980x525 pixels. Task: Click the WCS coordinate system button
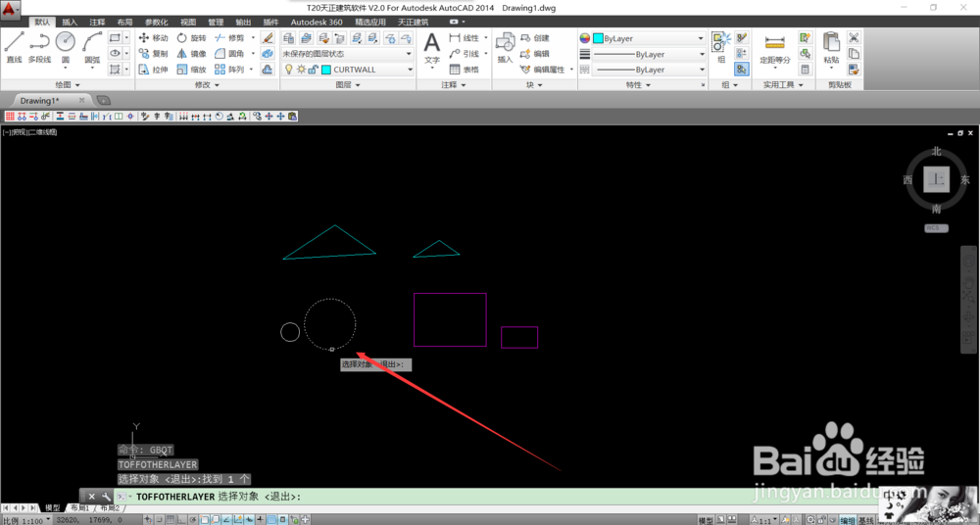(x=936, y=228)
